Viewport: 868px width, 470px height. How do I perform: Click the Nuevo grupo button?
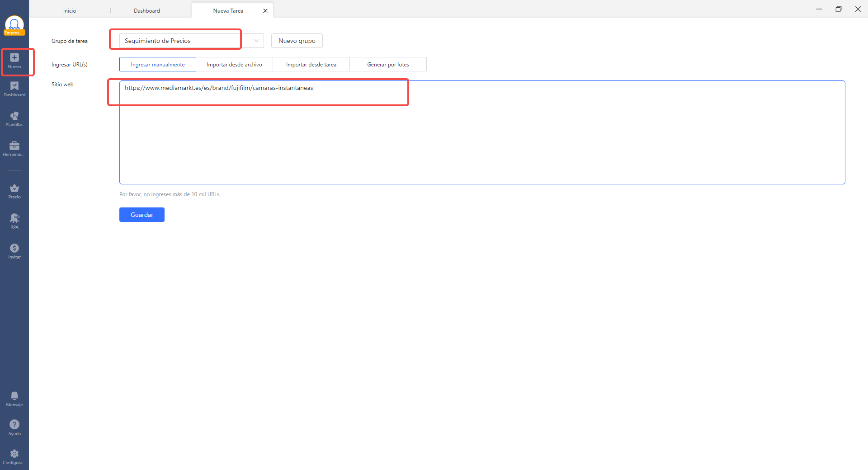297,41
